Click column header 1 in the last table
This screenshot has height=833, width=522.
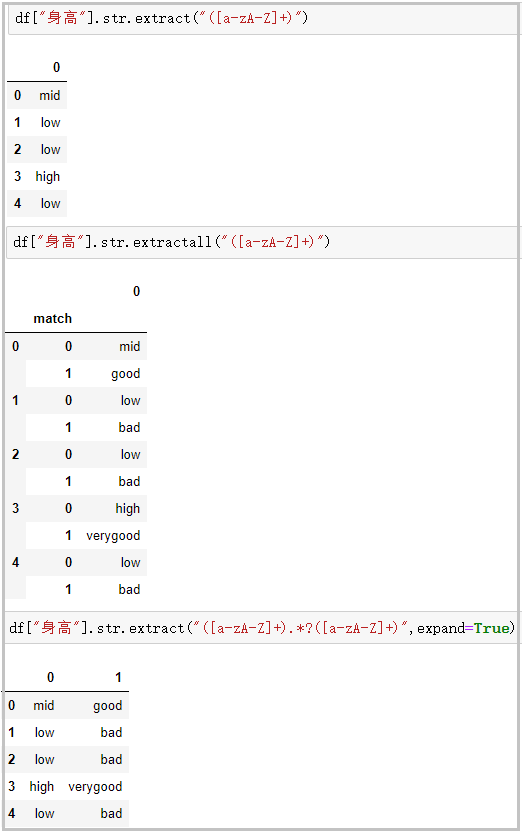(x=118, y=677)
